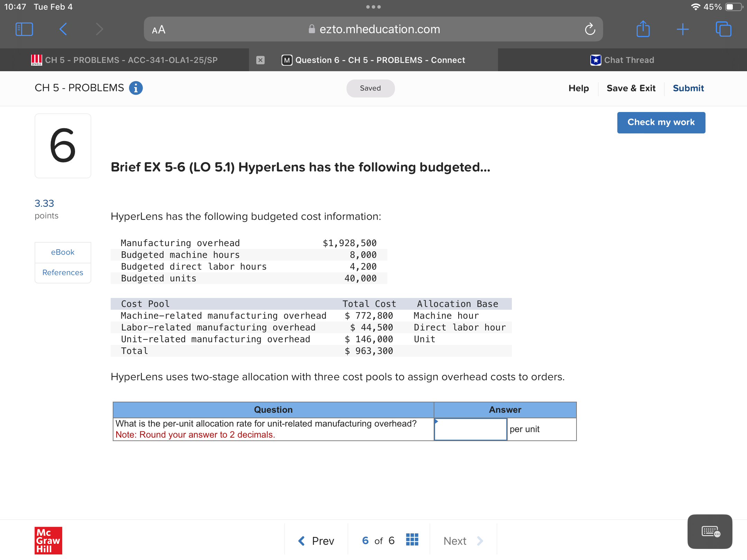
Task: Open question grid navigator icon
Action: tap(412, 540)
